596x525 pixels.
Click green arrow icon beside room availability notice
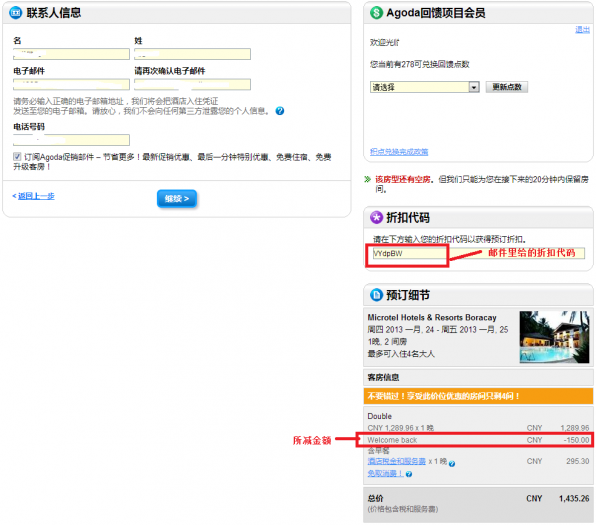point(367,179)
